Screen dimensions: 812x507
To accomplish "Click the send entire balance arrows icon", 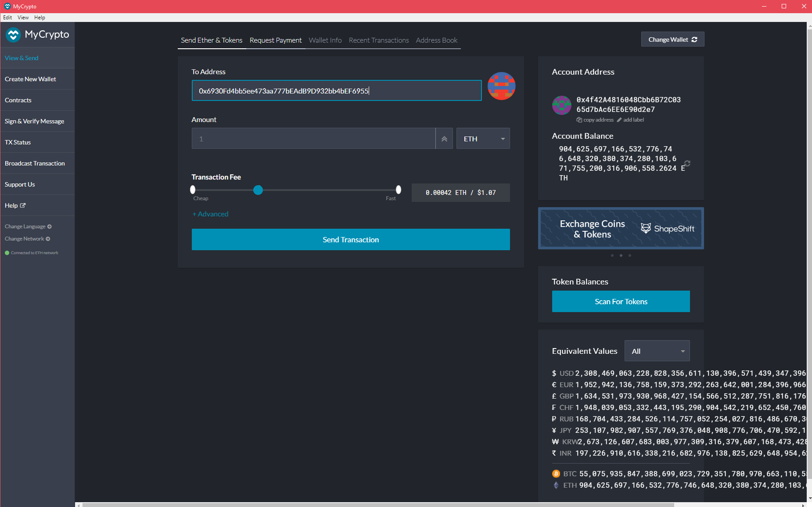I will [444, 139].
